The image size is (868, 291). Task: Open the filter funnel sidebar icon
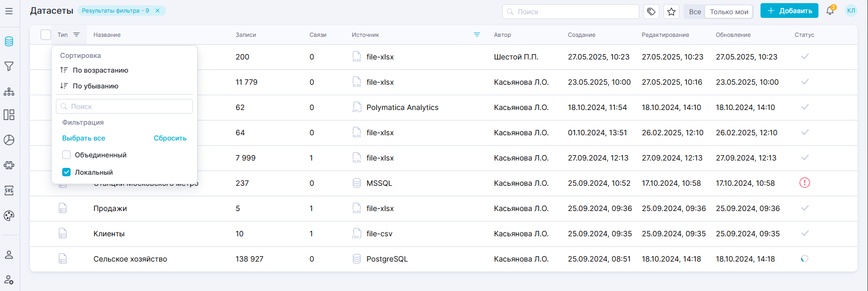(9, 66)
